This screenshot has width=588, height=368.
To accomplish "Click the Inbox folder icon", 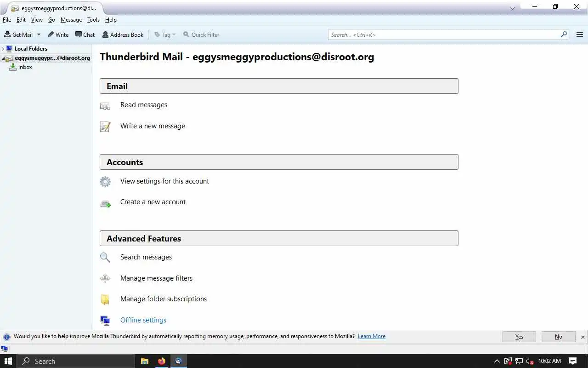I will point(13,67).
